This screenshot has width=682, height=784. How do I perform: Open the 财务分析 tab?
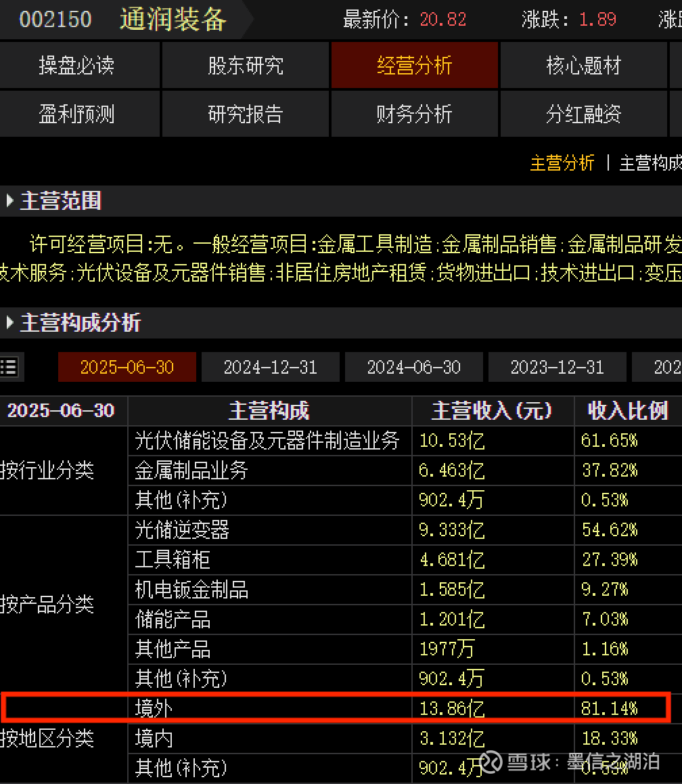[415, 114]
